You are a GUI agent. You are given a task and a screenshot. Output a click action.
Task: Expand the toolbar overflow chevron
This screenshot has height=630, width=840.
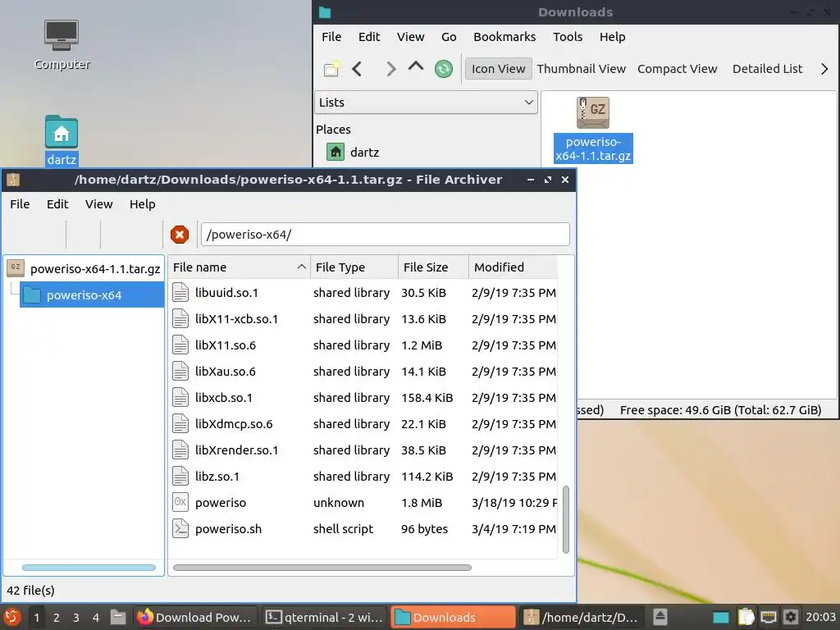coord(824,69)
